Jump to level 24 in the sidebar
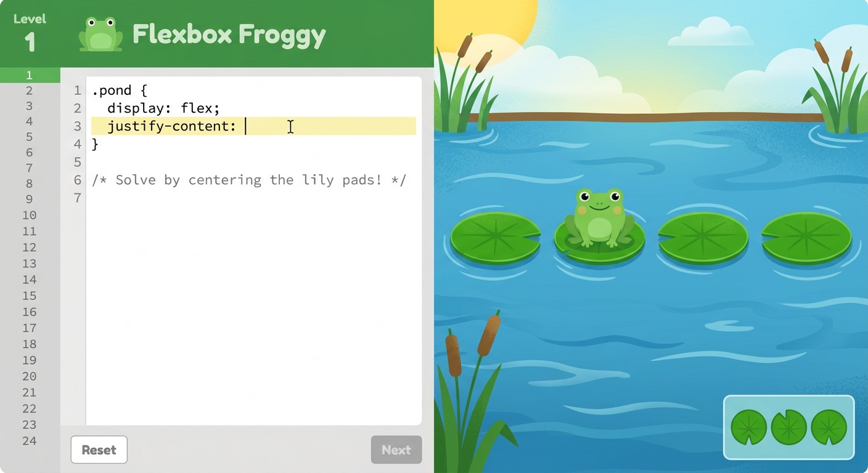 [x=30, y=440]
